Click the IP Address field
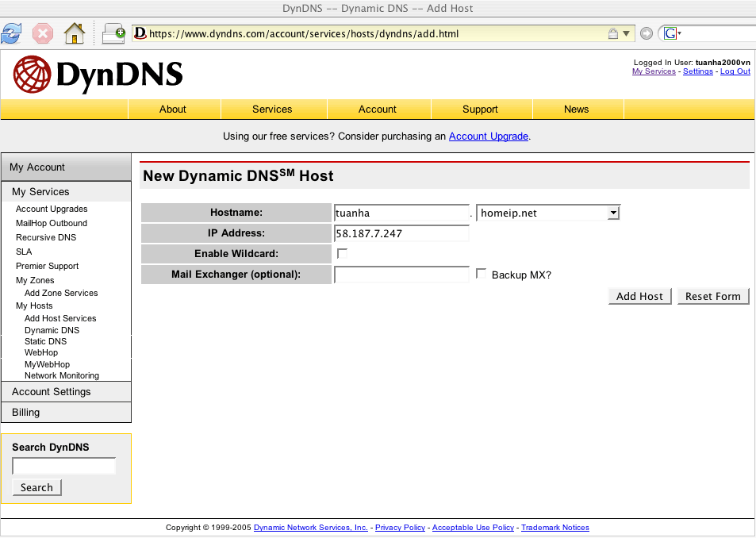 click(x=401, y=233)
